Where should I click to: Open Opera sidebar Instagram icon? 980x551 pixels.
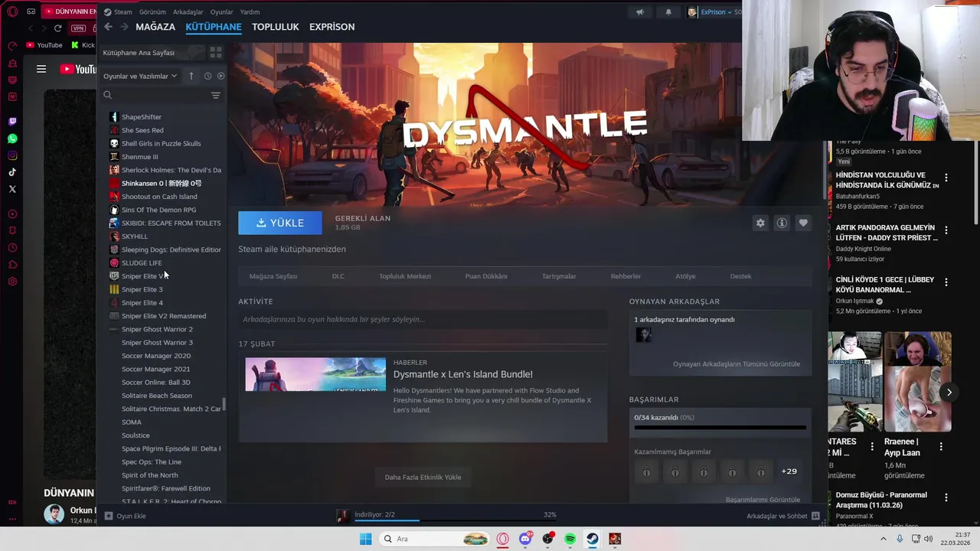(x=12, y=155)
